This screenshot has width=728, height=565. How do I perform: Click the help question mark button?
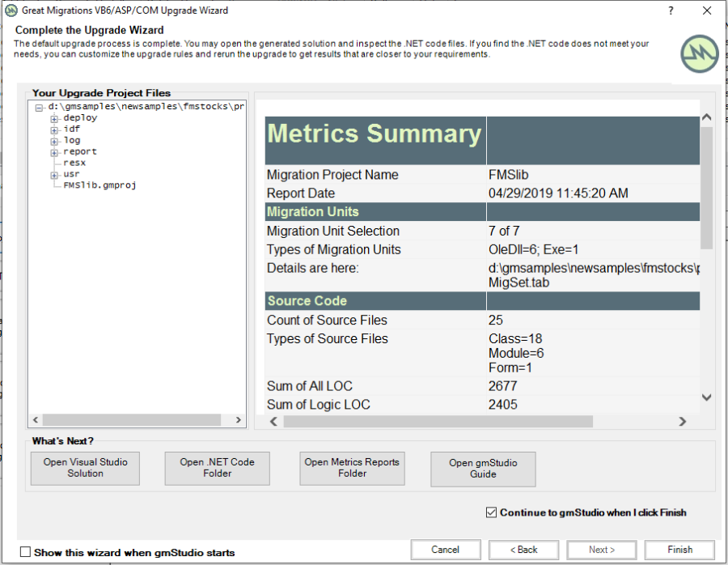coord(671,11)
